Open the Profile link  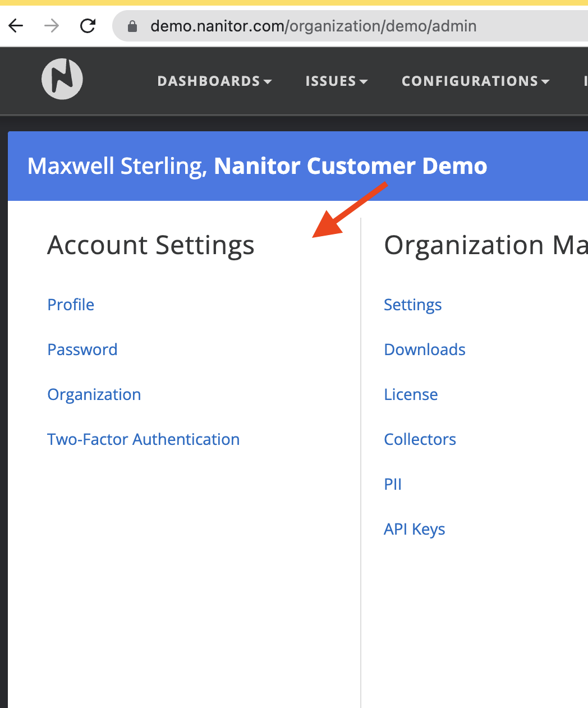click(x=71, y=305)
